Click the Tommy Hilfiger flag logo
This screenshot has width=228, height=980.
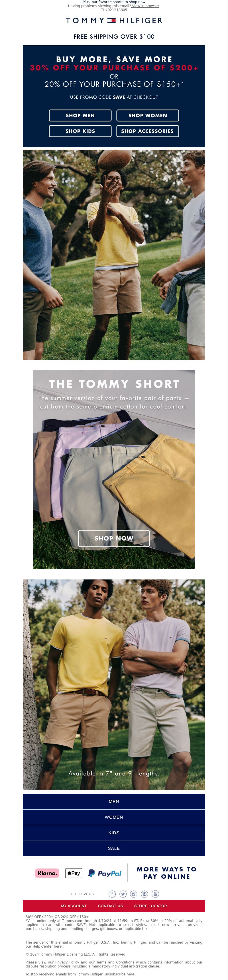(111, 20)
